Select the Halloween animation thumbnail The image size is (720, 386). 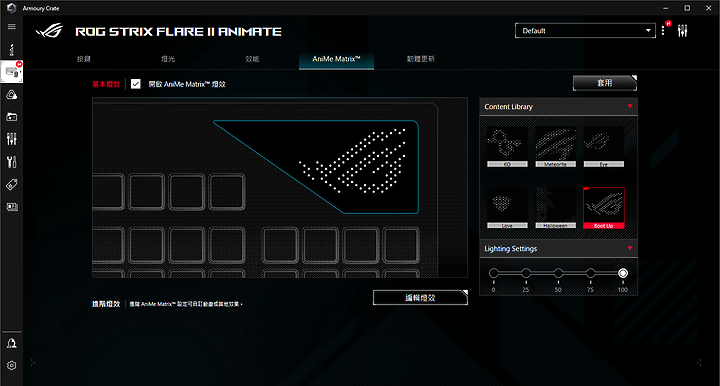(x=555, y=208)
